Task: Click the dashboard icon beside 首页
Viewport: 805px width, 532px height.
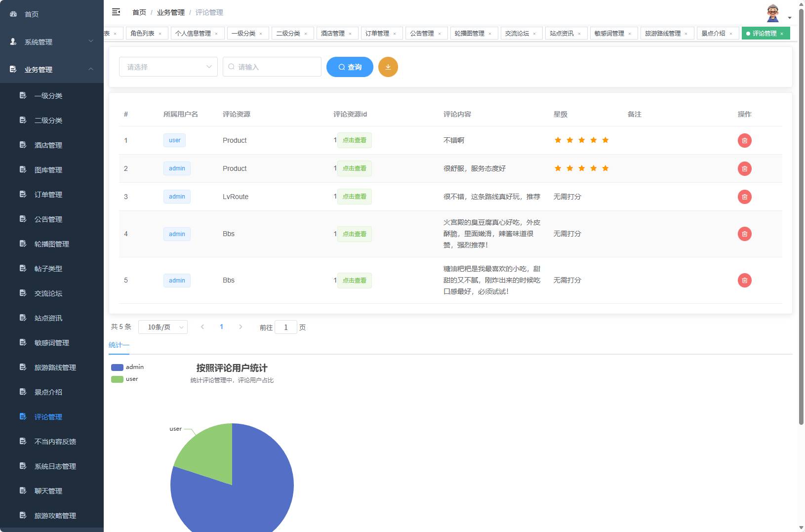Action: tap(13, 14)
